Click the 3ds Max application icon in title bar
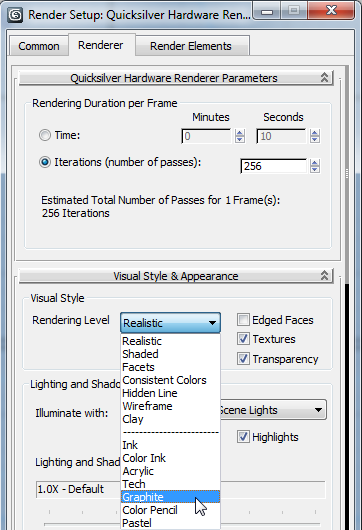This screenshot has height=530, width=362. 15,15
